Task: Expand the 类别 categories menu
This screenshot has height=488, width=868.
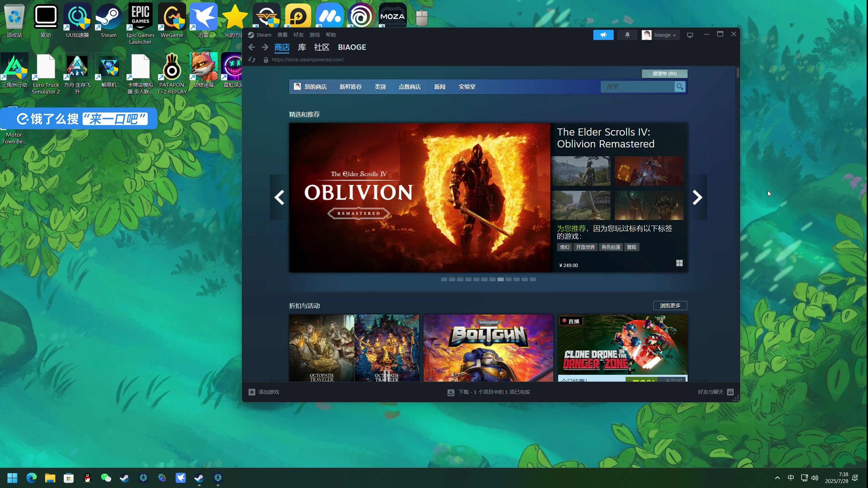Action: coord(380,87)
